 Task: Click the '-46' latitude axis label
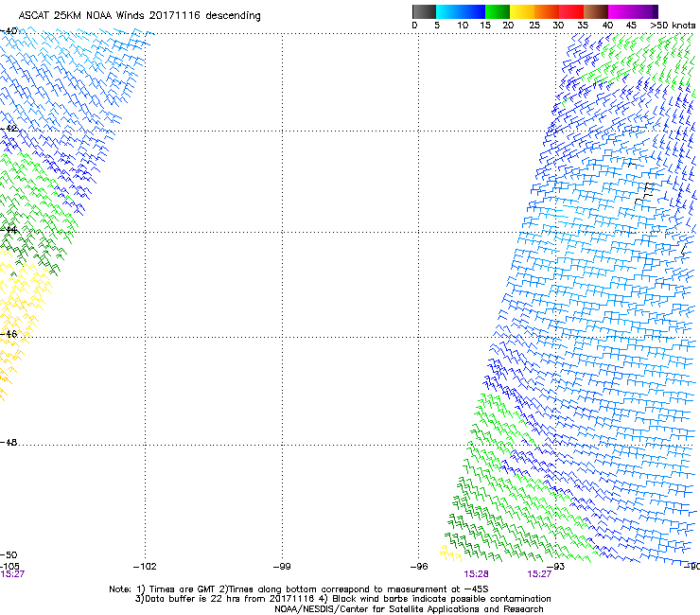click(x=9, y=334)
